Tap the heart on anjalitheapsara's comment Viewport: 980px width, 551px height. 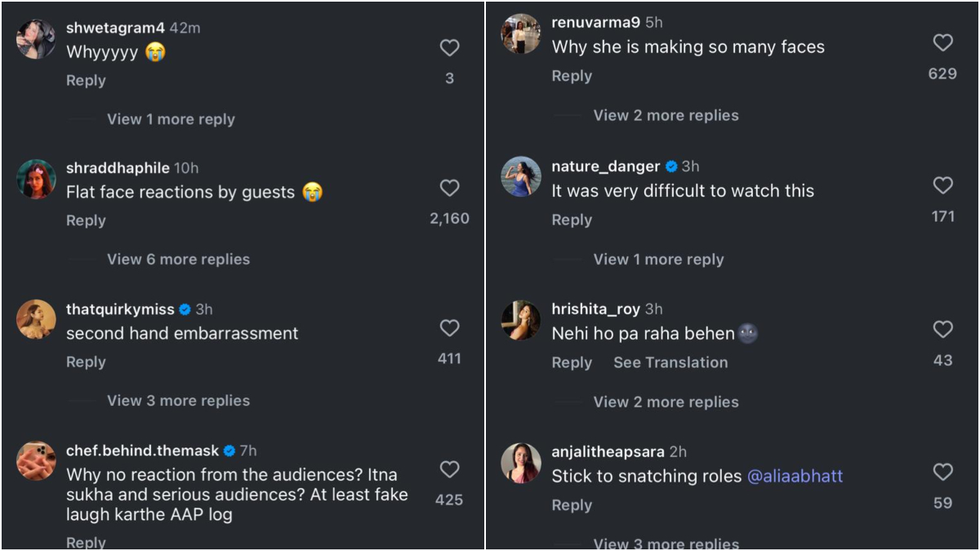coord(942,472)
